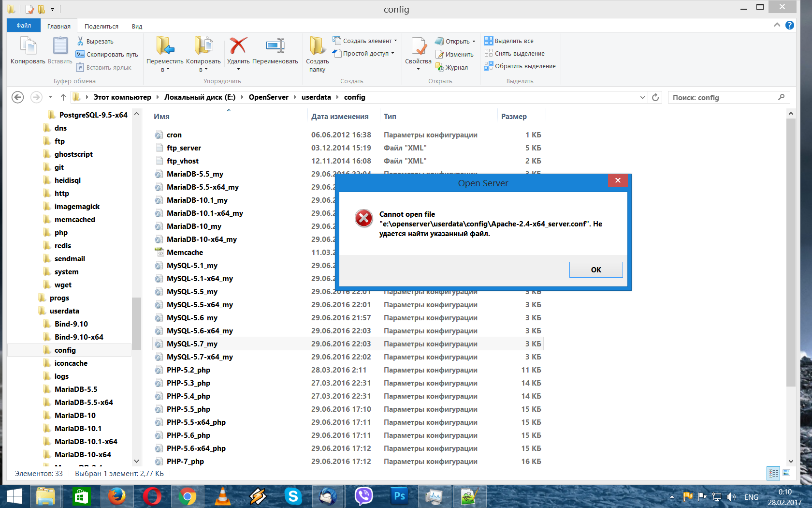Click the Свойства (Properties) icon
The height and width of the screenshot is (508, 812).
[x=418, y=45]
